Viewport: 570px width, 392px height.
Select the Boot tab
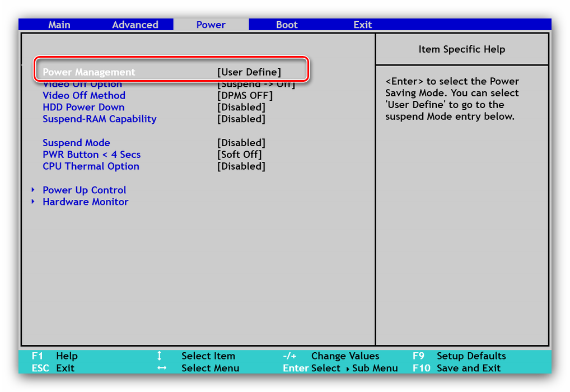click(x=287, y=25)
